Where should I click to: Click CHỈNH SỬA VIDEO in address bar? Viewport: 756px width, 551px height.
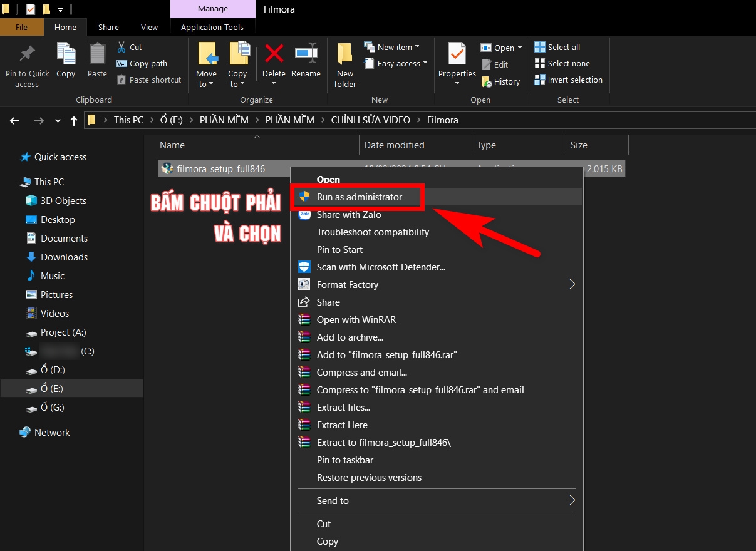tap(371, 120)
